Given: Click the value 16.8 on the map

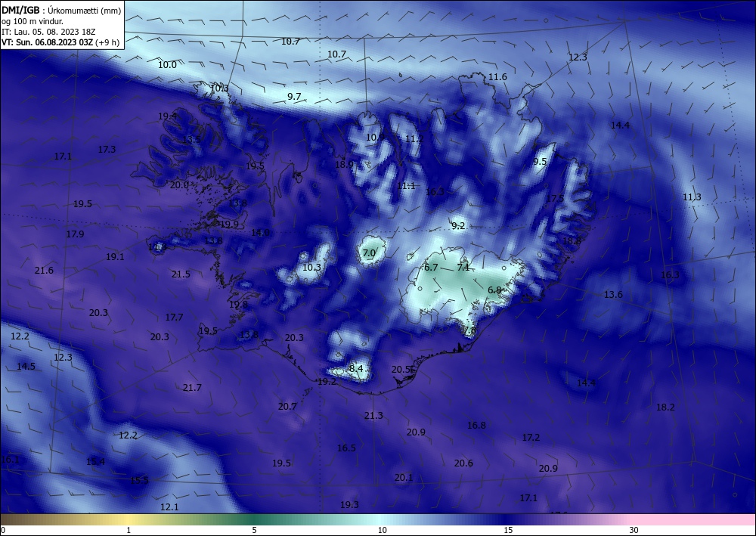Looking at the screenshot, I should pyautogui.click(x=476, y=425).
